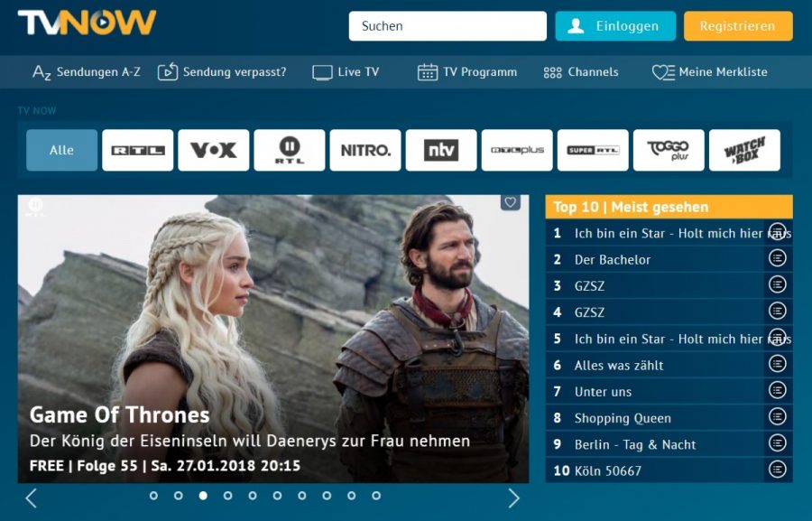Select the Toggo plus channel icon
The image size is (812, 521).
coord(668,151)
